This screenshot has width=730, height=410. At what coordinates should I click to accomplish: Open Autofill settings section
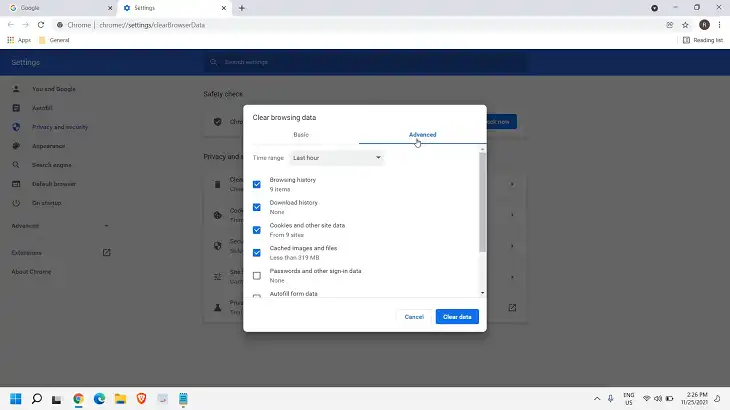click(42, 108)
